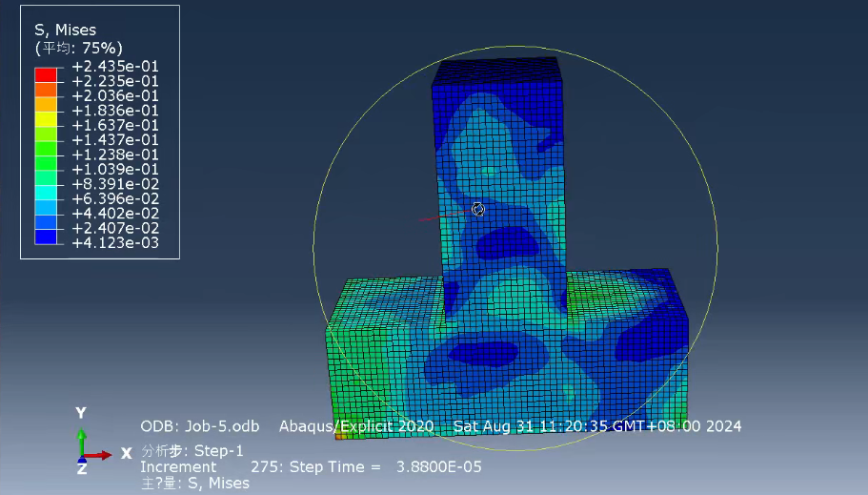Click the dark blue +4.123e-03 legend swatch

46,237
